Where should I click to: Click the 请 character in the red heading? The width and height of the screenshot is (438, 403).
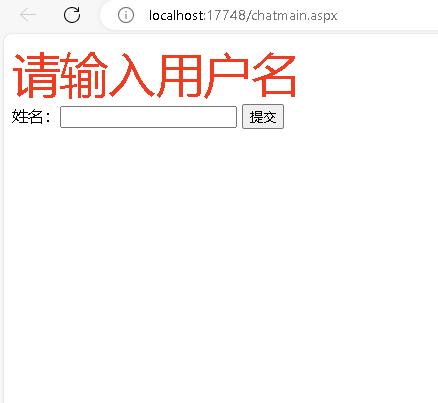(36, 76)
